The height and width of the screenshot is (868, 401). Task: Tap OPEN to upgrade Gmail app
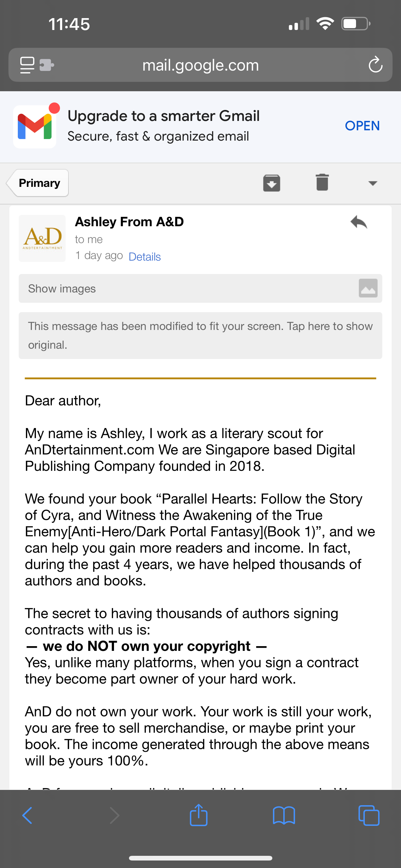pyautogui.click(x=362, y=126)
